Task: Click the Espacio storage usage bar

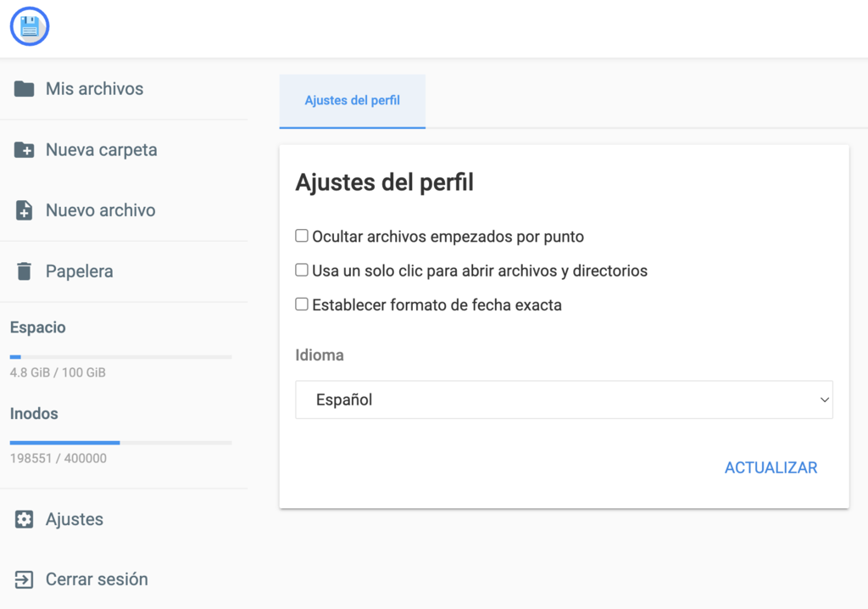Action: [x=120, y=356]
